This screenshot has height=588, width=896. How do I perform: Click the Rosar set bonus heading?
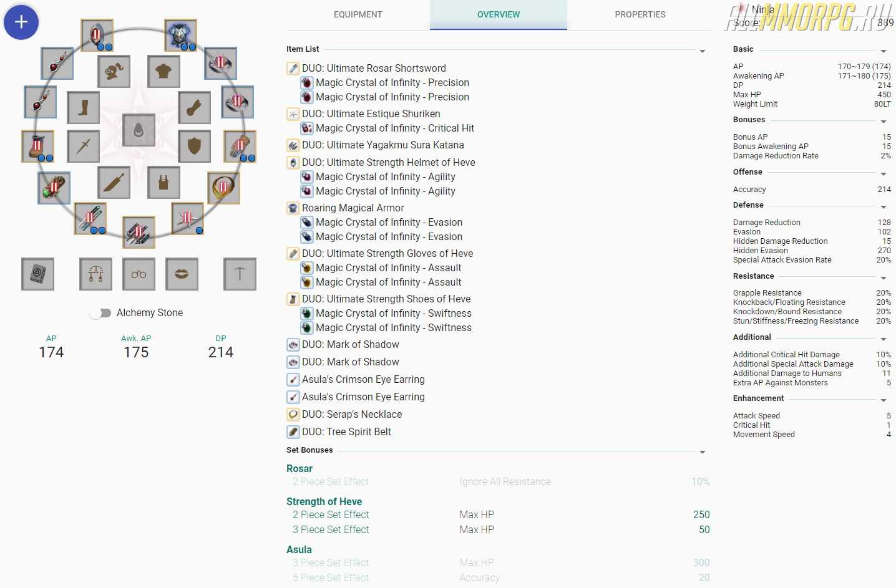tap(299, 468)
